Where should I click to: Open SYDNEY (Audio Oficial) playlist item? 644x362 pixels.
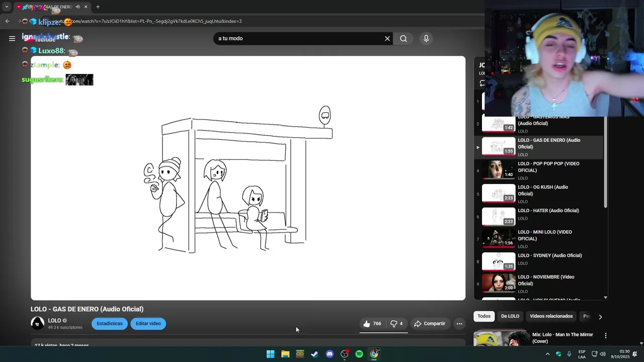(x=538, y=261)
